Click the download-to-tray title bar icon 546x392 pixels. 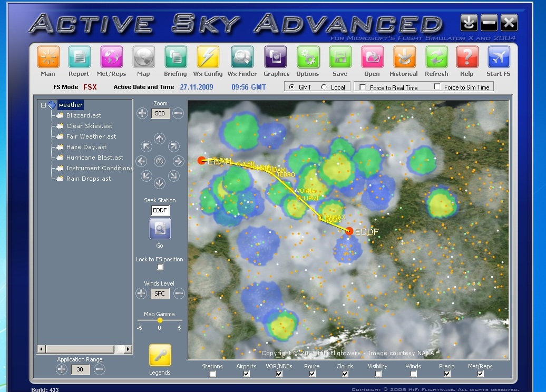(x=469, y=23)
